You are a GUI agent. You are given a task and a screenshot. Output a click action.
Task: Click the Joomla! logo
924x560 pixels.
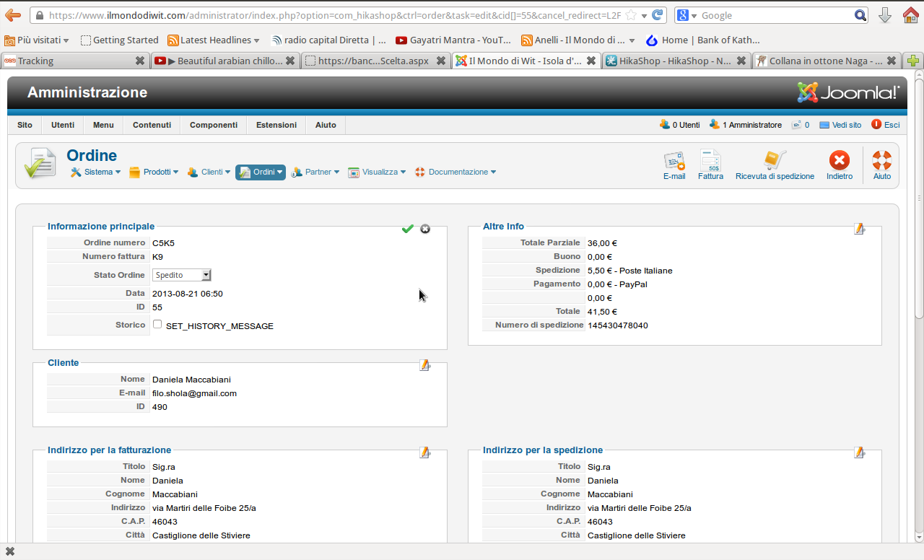click(x=848, y=92)
